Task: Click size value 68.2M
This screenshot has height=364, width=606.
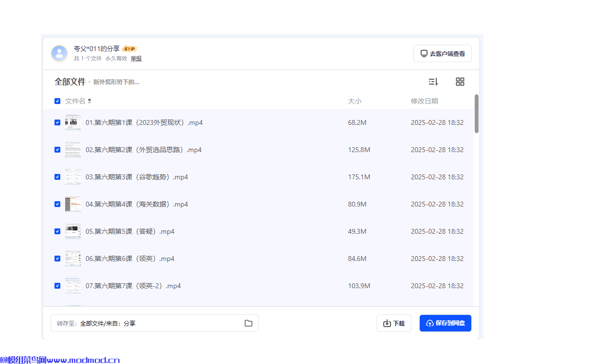Action: 357,122
